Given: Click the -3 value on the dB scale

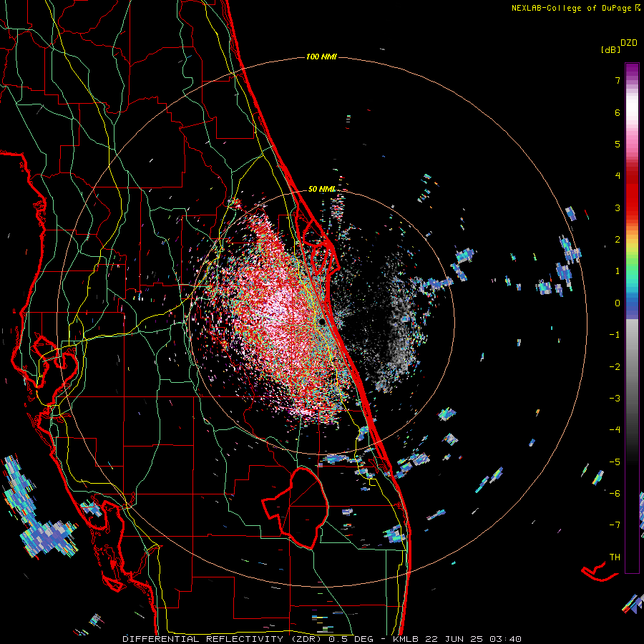Looking at the screenshot, I should tap(615, 399).
